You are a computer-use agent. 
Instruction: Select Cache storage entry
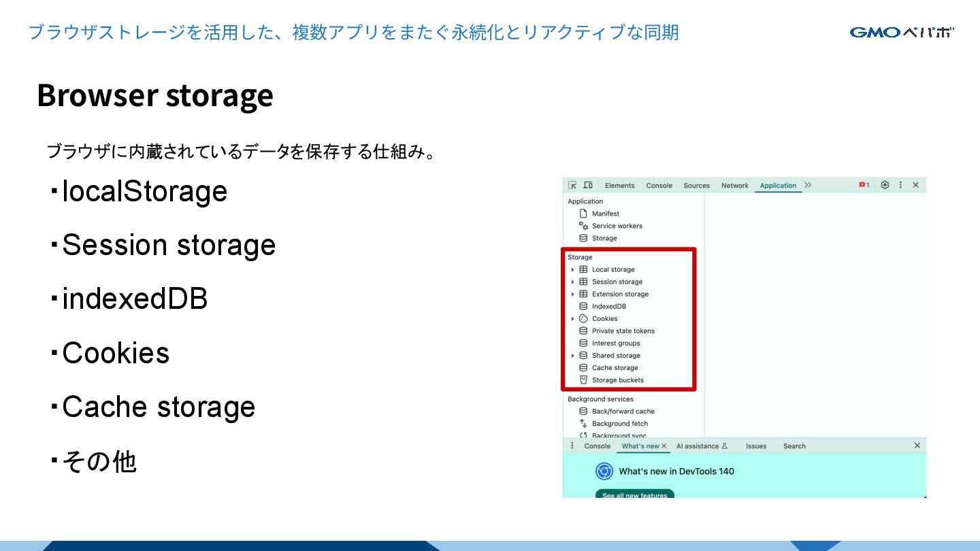(x=615, y=367)
